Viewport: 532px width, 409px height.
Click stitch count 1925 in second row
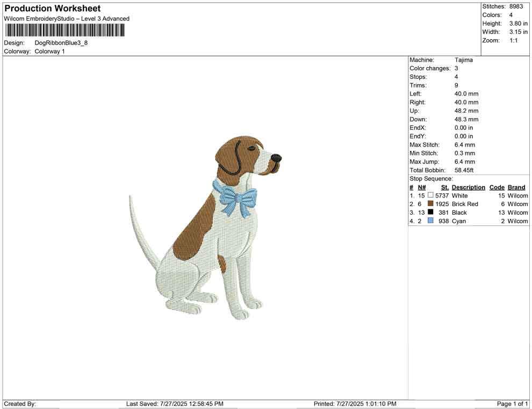coord(442,204)
